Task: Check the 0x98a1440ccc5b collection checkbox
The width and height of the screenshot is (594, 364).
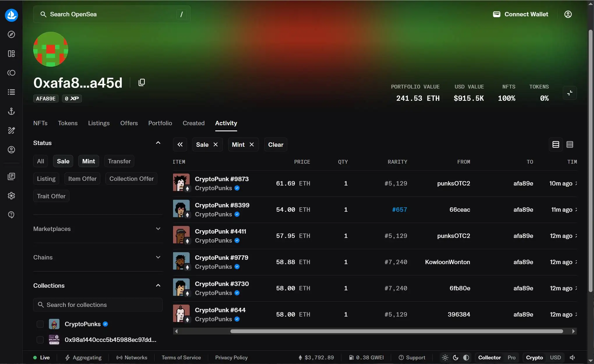Action: coord(40,340)
